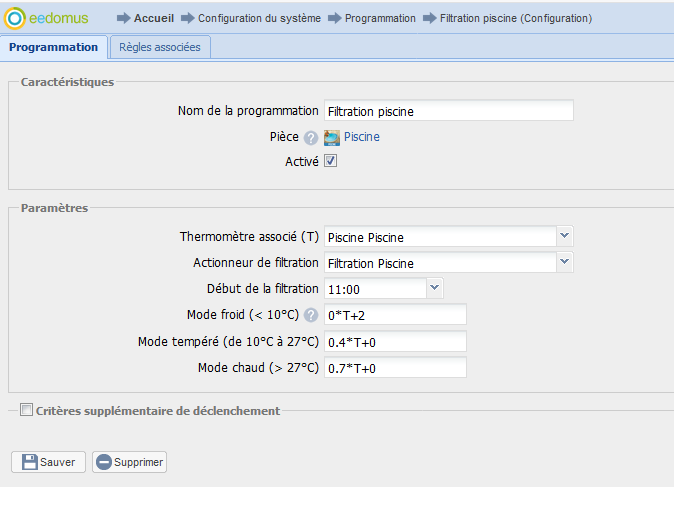Click the Piscine room icon
The height and width of the screenshot is (506, 674).
(332, 137)
